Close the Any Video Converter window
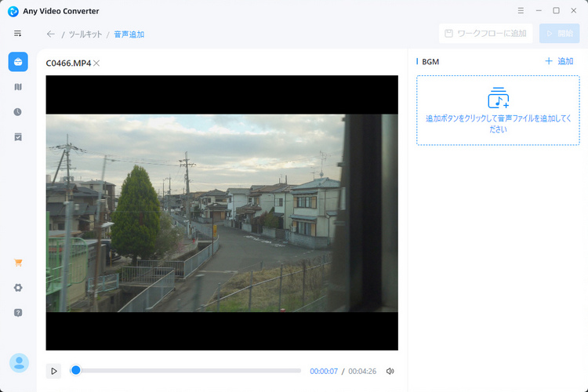588x392 pixels. tap(574, 10)
